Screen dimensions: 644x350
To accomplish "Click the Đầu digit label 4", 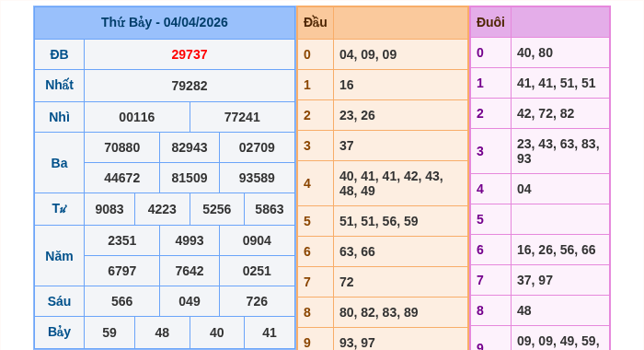I will [x=307, y=183].
